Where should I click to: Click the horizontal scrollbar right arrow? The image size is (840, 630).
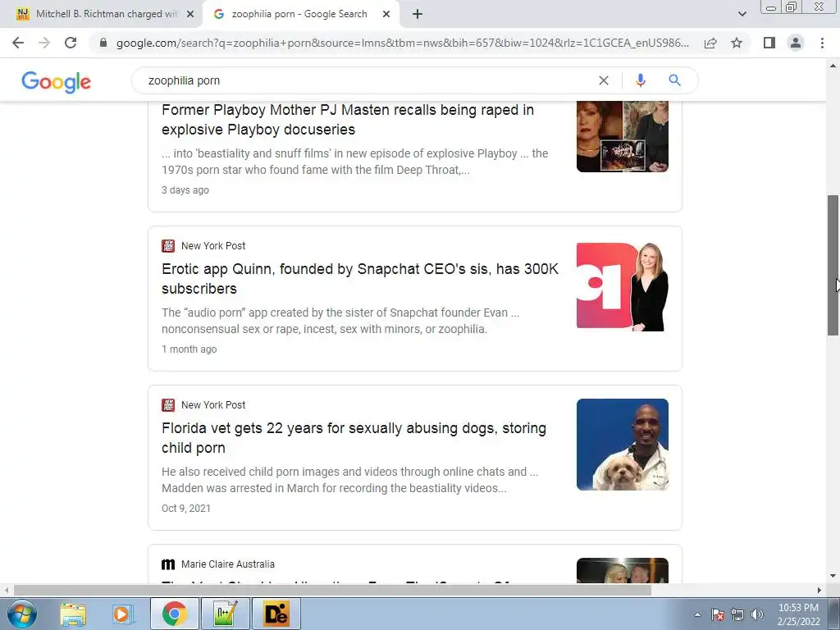[x=819, y=591]
